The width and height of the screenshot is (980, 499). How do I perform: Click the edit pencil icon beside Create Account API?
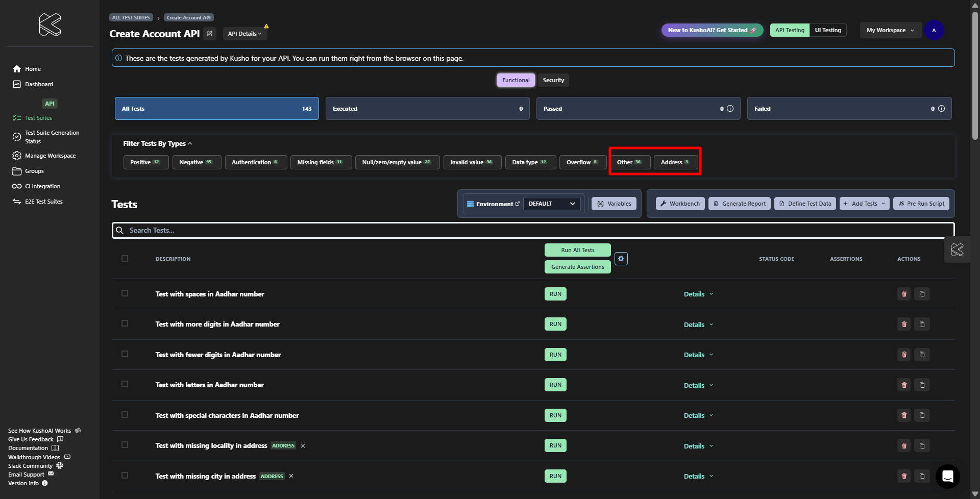point(209,34)
